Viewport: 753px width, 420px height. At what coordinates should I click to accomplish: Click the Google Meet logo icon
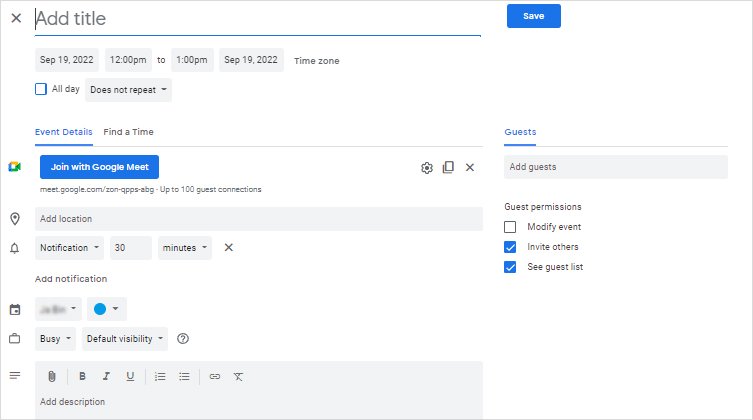pos(14,167)
